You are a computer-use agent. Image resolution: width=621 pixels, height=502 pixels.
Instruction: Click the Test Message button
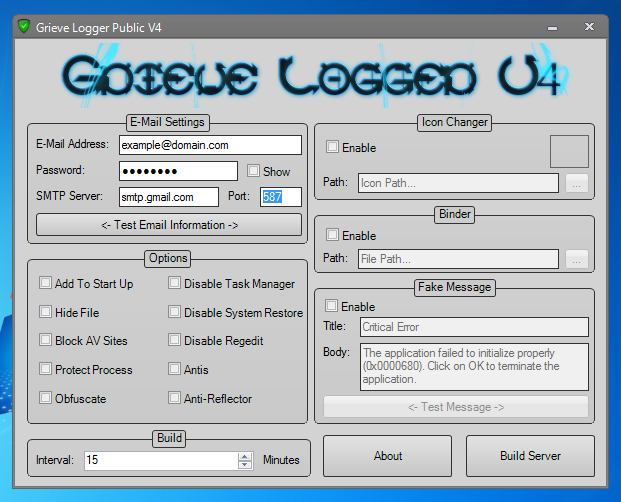(x=456, y=407)
